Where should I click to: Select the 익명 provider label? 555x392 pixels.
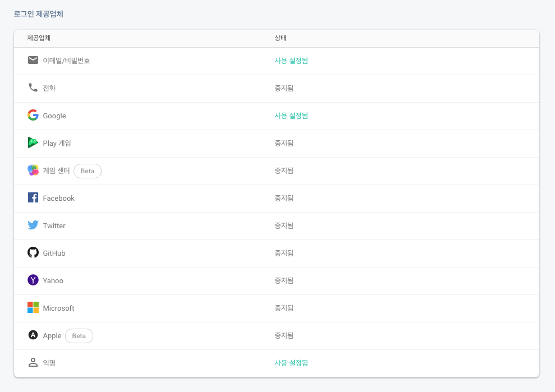point(49,363)
